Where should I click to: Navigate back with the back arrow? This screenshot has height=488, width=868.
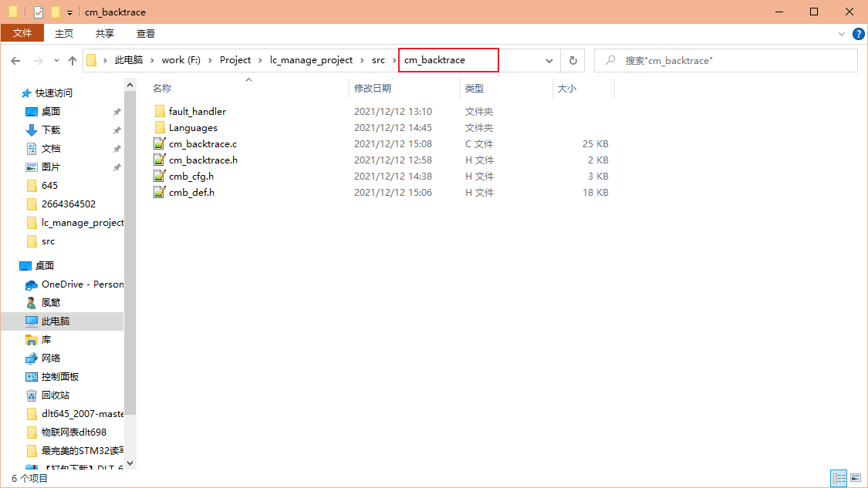[x=16, y=59]
